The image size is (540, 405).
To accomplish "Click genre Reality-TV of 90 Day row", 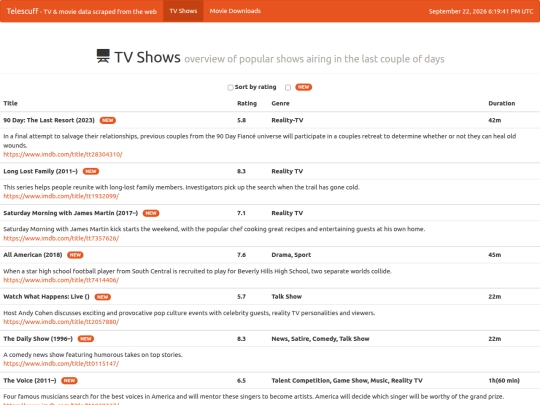I will (x=287, y=120).
